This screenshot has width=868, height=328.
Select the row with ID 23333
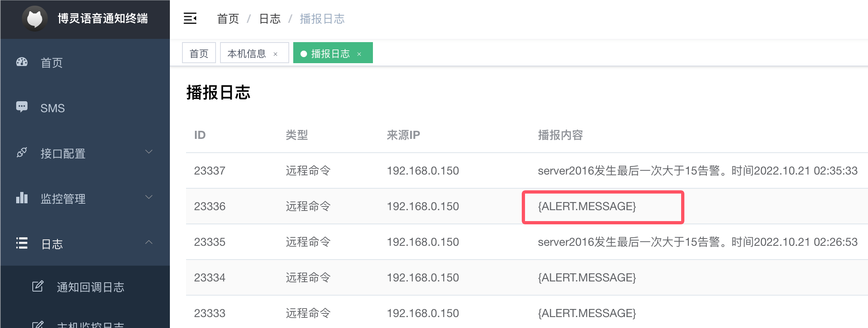click(527, 312)
